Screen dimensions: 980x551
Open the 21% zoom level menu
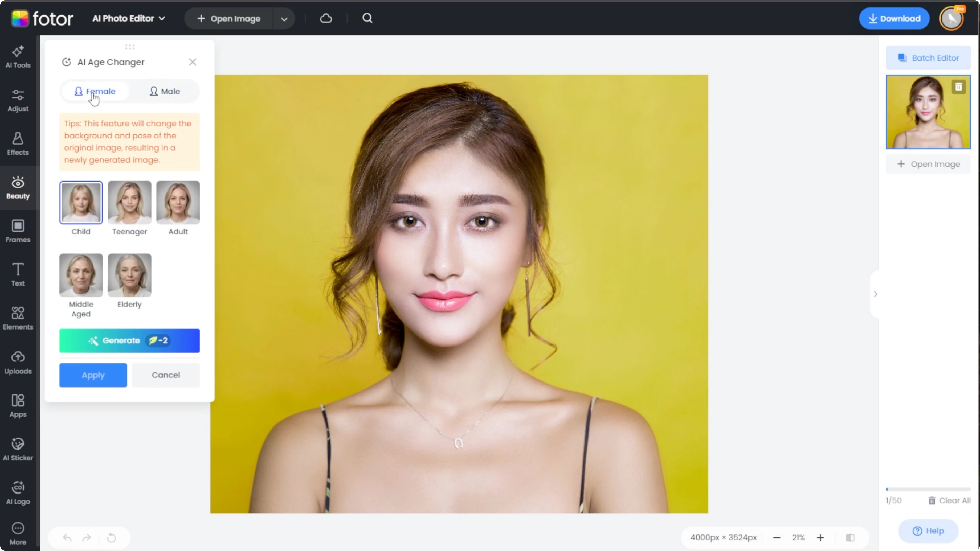[798, 538]
